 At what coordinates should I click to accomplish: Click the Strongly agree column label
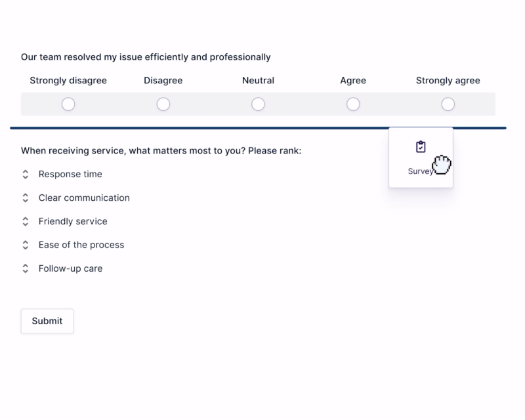pyautogui.click(x=448, y=81)
